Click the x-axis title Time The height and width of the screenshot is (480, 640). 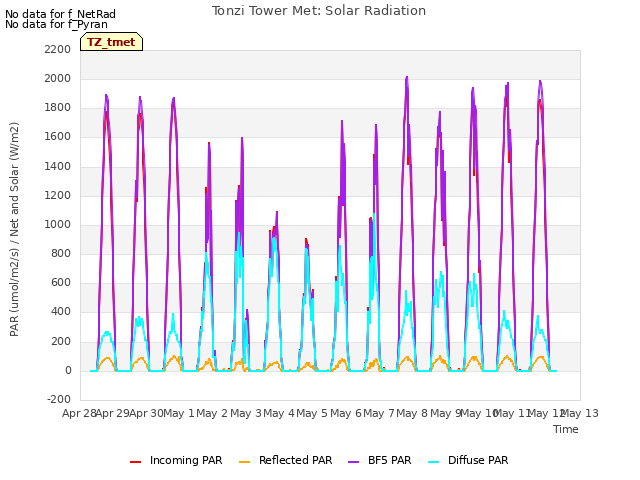pyautogui.click(x=566, y=429)
